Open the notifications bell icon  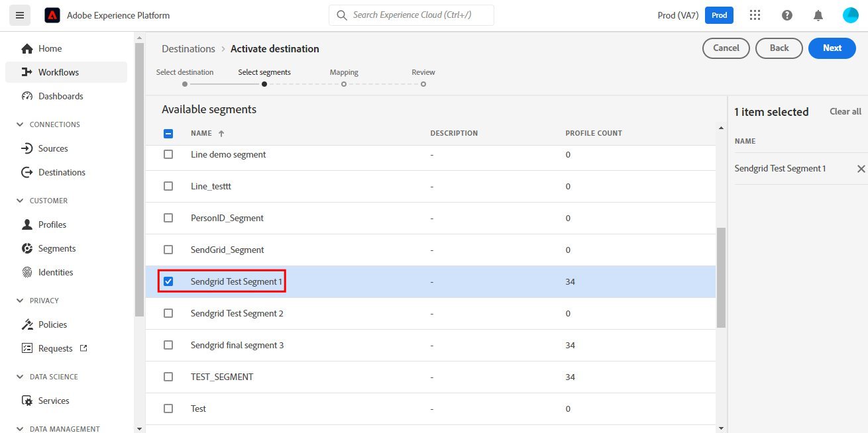click(x=819, y=15)
